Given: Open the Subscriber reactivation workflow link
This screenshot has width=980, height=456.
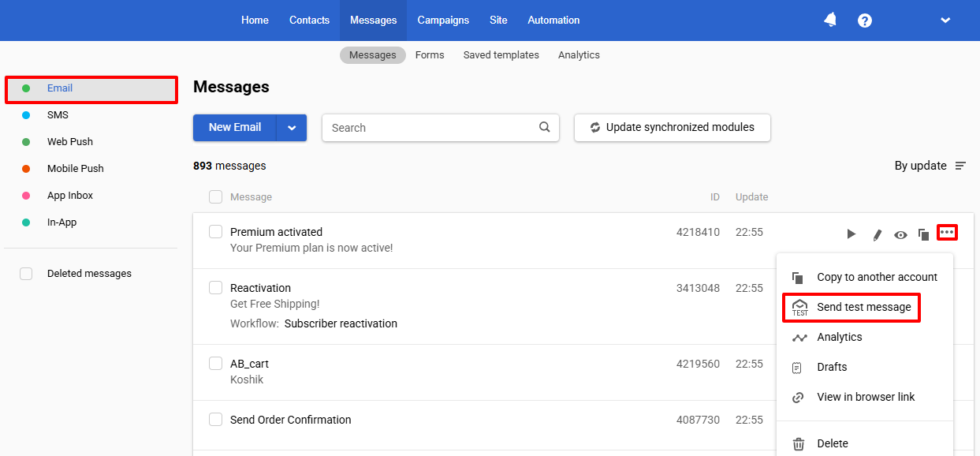Looking at the screenshot, I should click(341, 323).
